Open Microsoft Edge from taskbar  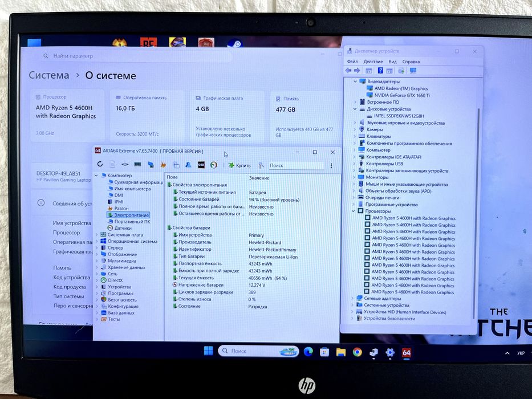(x=308, y=352)
